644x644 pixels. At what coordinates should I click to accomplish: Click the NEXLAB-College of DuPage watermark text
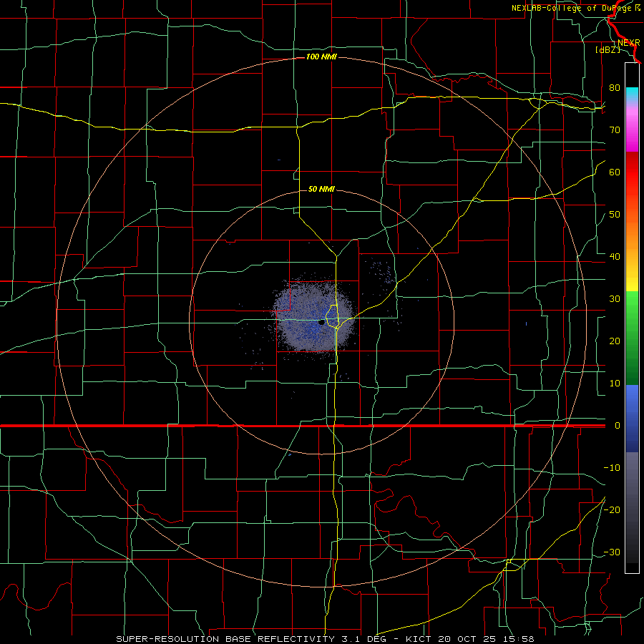(576, 8)
